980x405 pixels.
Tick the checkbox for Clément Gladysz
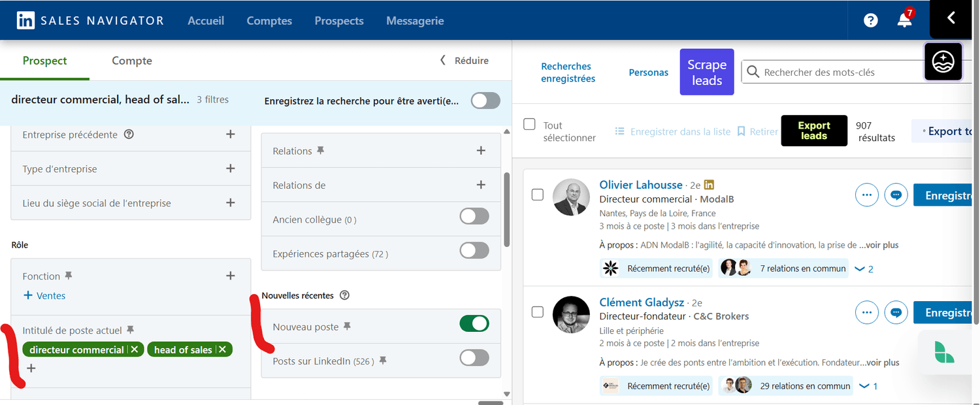click(x=537, y=312)
